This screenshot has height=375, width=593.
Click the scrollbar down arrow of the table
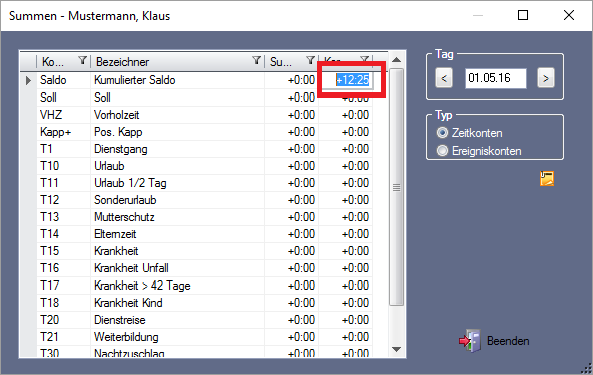click(x=396, y=349)
